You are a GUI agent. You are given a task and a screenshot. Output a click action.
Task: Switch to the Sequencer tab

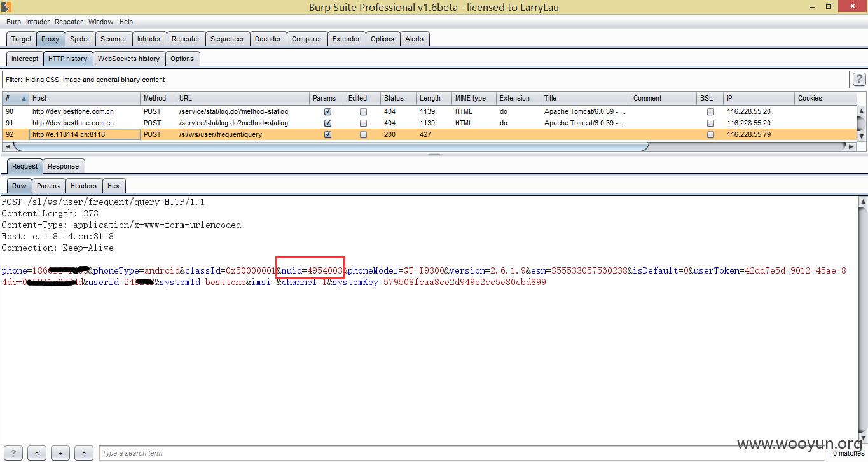[227, 39]
